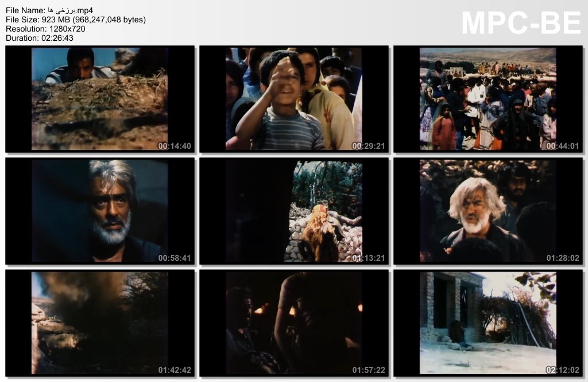Select the thumbnail at 01:28:02
This screenshot has width=588, height=382.
point(488,211)
